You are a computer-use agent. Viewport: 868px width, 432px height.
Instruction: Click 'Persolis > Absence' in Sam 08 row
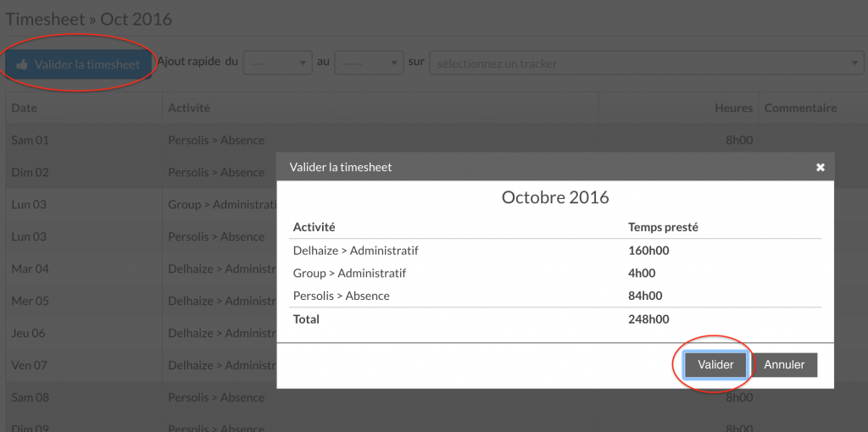point(216,397)
